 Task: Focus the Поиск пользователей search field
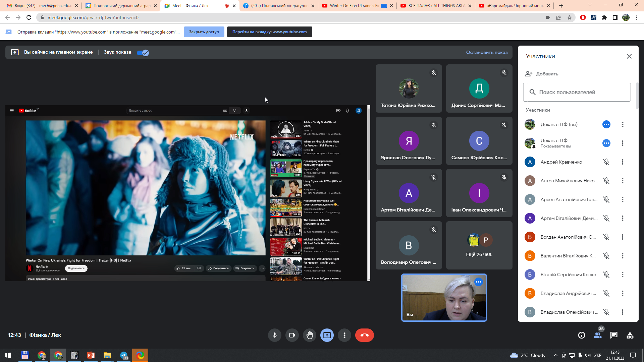tap(577, 92)
